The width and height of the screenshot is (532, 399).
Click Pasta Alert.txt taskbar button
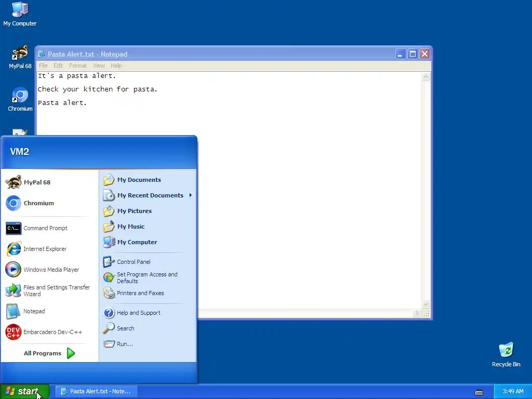pos(96,392)
